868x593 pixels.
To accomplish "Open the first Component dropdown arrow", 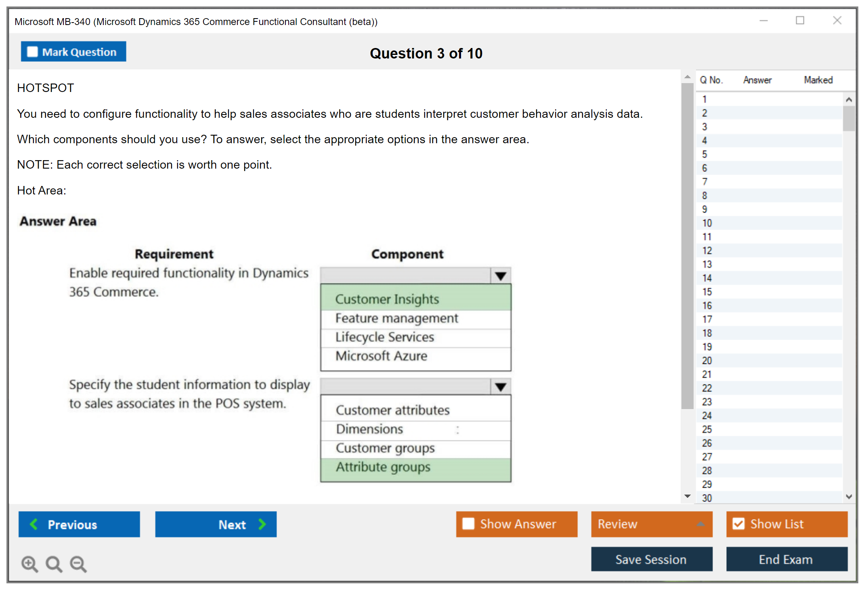I will point(501,276).
